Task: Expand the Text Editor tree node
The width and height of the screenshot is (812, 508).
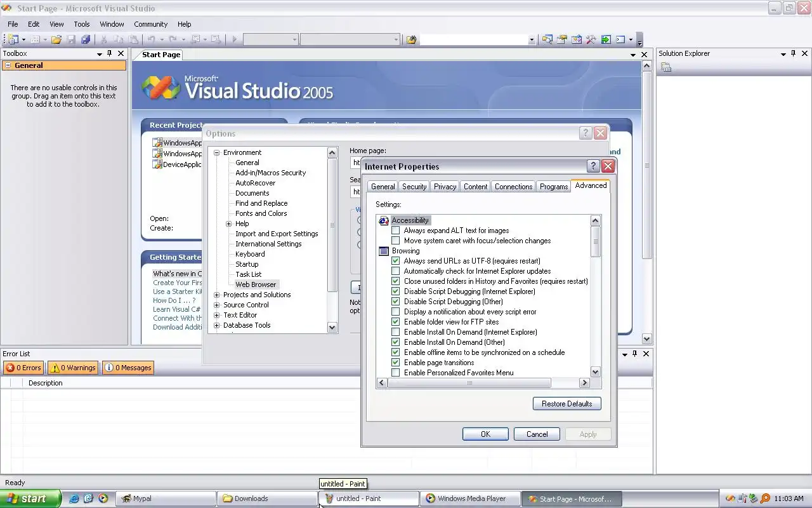Action: [216, 315]
